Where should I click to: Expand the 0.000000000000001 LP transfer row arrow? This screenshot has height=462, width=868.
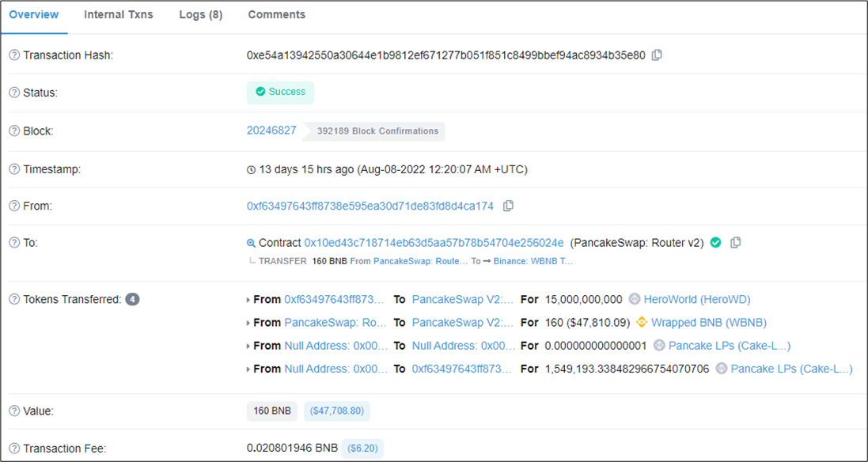point(248,346)
